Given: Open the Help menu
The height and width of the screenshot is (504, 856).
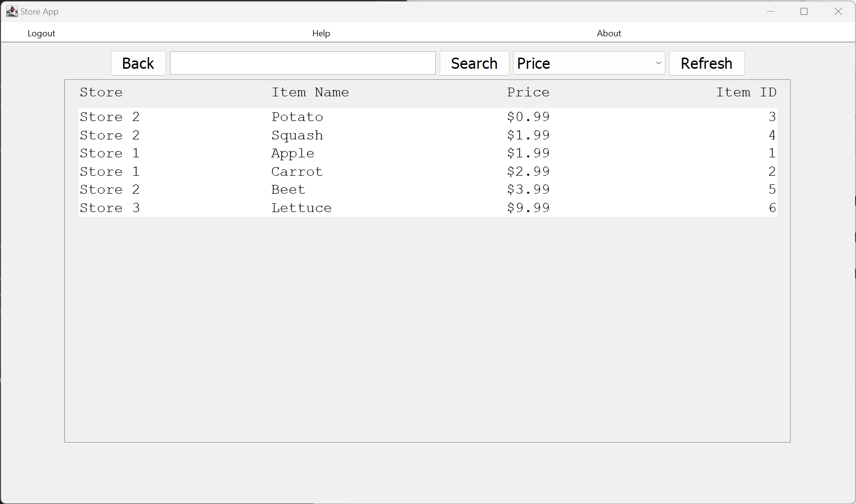Looking at the screenshot, I should pos(321,33).
